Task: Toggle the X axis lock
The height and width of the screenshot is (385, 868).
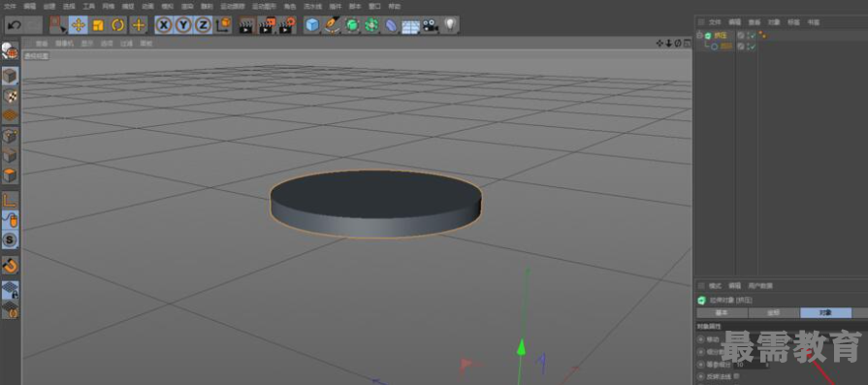Action: click(163, 25)
